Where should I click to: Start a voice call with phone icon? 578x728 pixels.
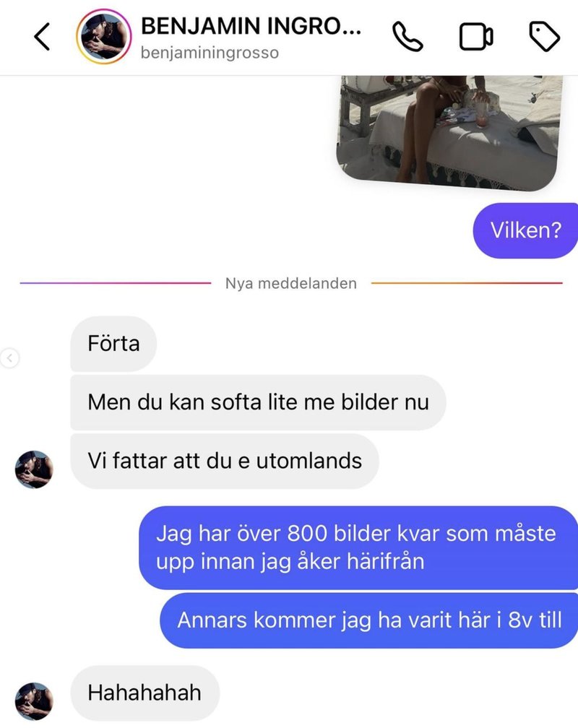click(407, 37)
